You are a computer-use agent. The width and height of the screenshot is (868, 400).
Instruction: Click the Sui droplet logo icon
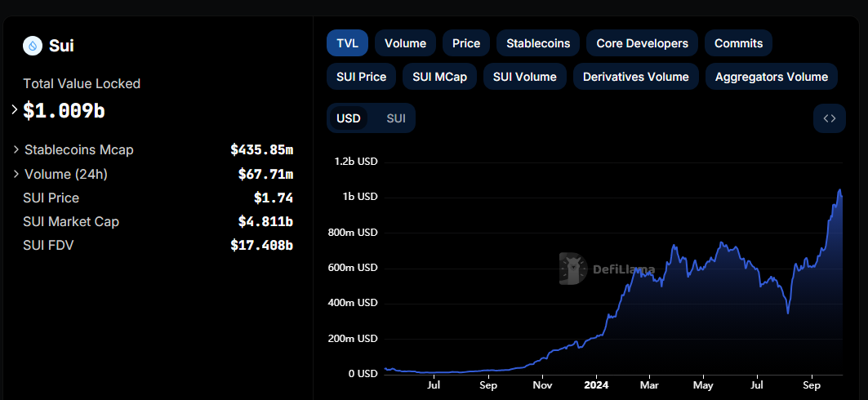pos(33,46)
